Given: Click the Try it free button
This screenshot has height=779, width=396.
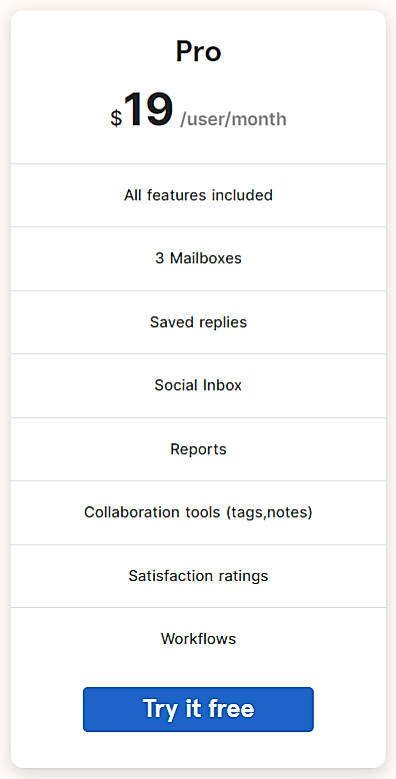Looking at the screenshot, I should click(198, 709).
